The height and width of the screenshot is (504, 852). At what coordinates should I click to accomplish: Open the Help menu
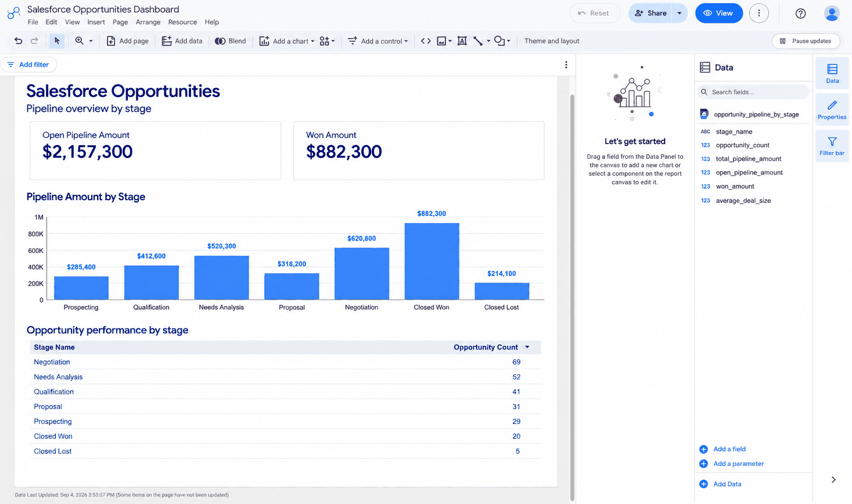pyautogui.click(x=212, y=22)
